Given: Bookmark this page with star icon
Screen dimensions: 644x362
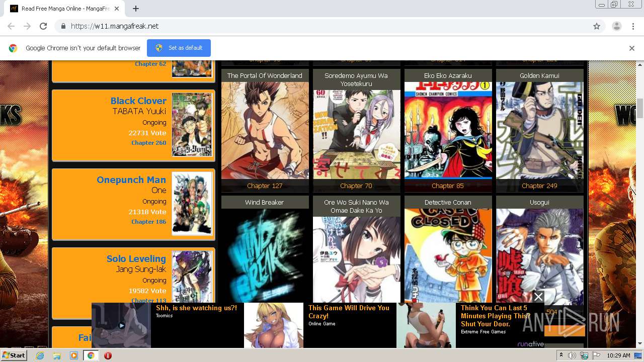Looking at the screenshot, I should pyautogui.click(x=597, y=26).
